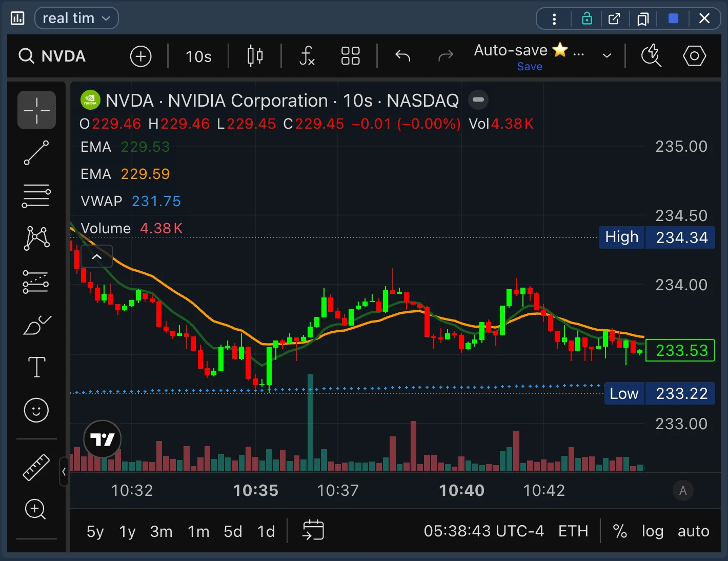The image size is (728, 561).
Task: Open the Fibonacci retracement tools
Action: click(36, 196)
